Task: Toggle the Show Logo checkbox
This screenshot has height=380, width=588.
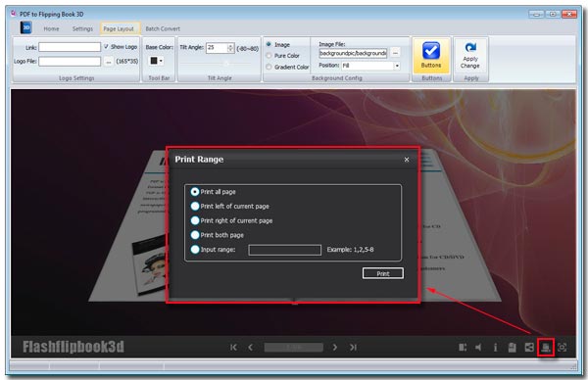Action: [106, 46]
